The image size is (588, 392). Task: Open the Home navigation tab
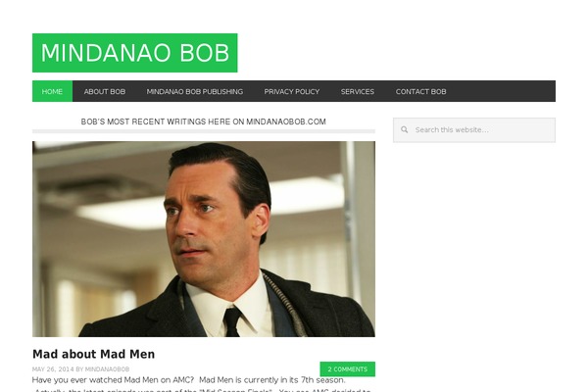(52, 91)
